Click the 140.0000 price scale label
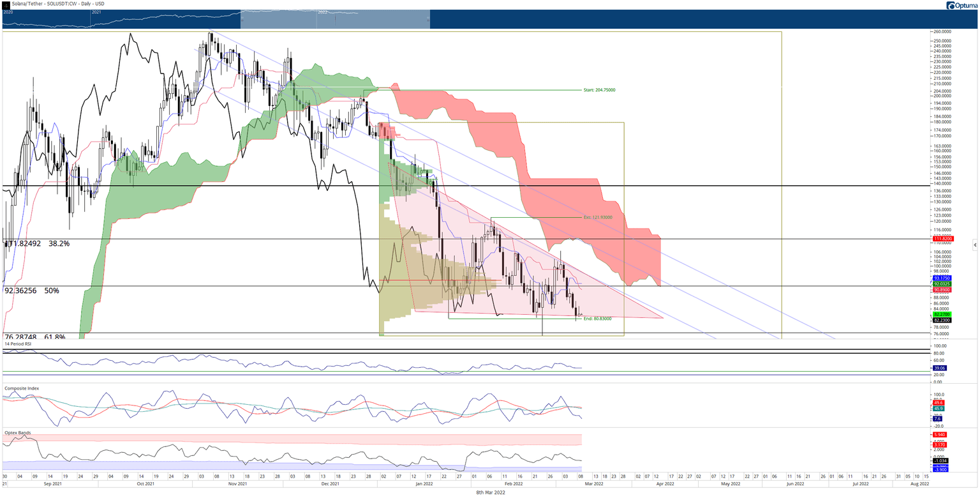980x500 pixels. [942, 183]
